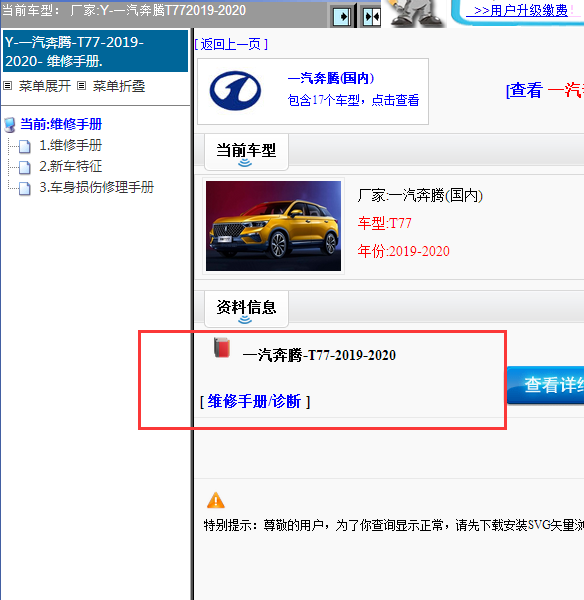Screen dimensions: 584x600
Task: Click the single right-arrow panel button in header
Action: coord(341,16)
